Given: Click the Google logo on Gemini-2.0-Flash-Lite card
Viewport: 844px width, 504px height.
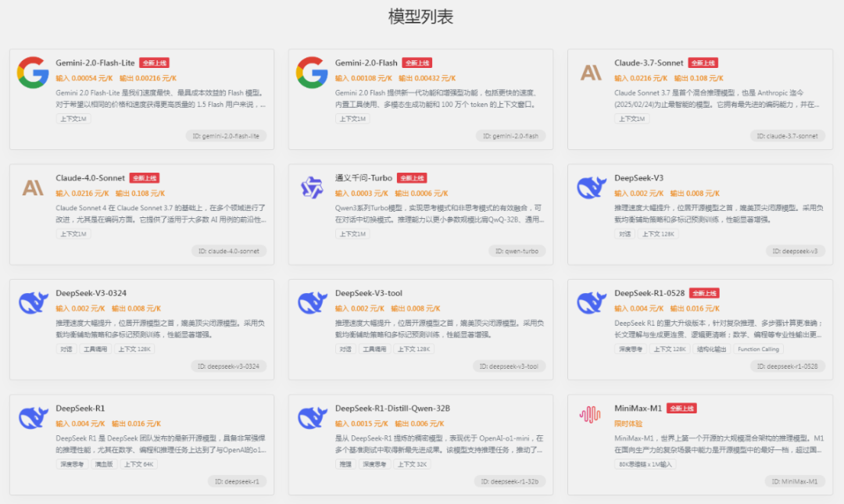Looking at the screenshot, I should [x=33, y=72].
